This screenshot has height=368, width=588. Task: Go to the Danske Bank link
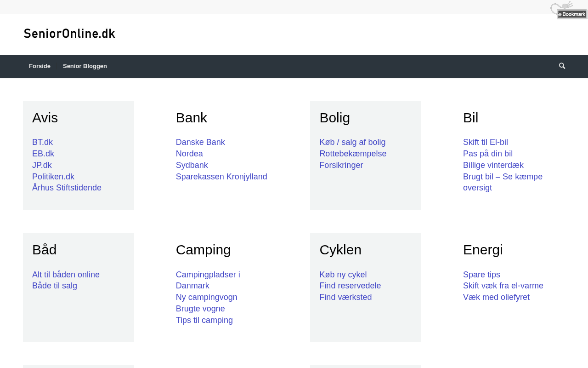pyautogui.click(x=200, y=143)
